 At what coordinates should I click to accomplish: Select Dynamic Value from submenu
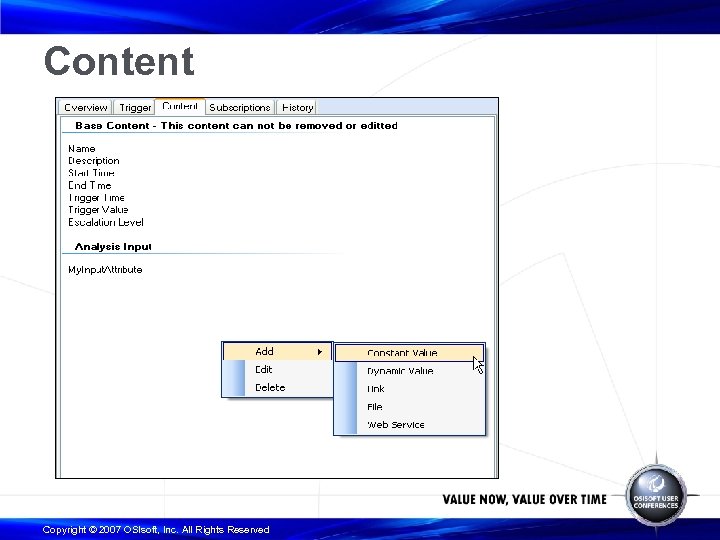(409, 371)
